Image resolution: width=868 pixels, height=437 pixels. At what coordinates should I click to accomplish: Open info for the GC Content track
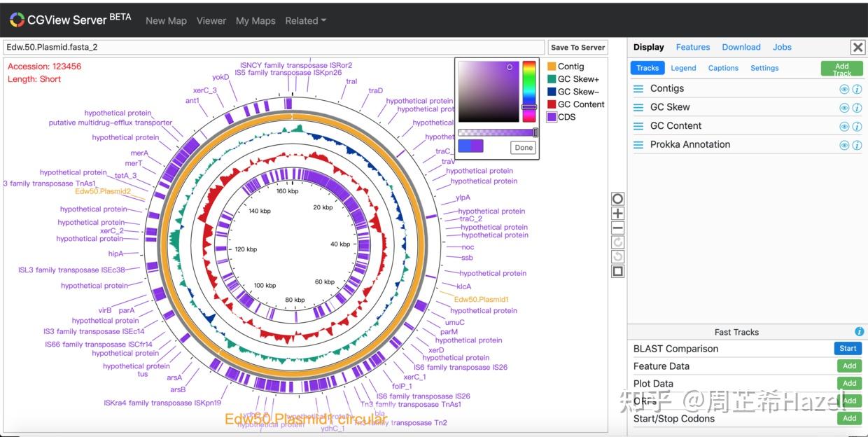(857, 127)
